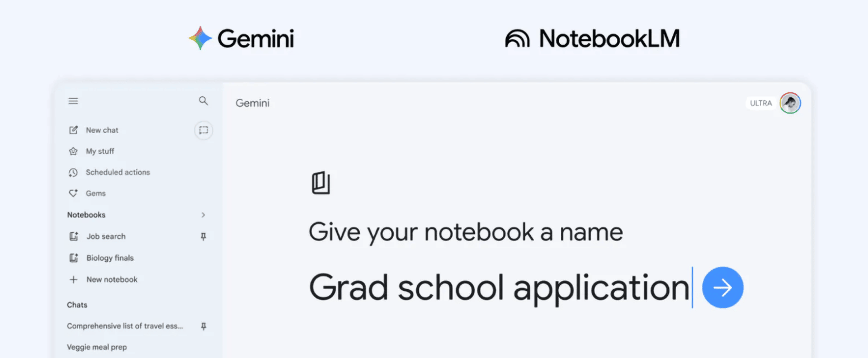Click the ULTRA plan badge

(x=761, y=103)
